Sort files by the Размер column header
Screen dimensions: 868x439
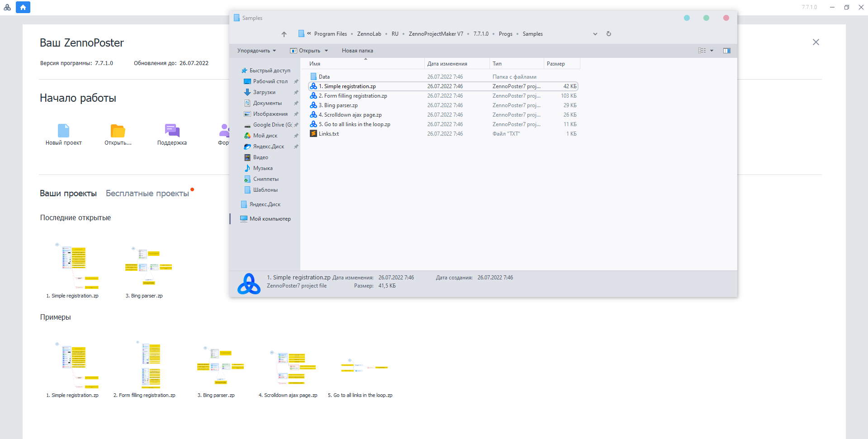coord(562,64)
